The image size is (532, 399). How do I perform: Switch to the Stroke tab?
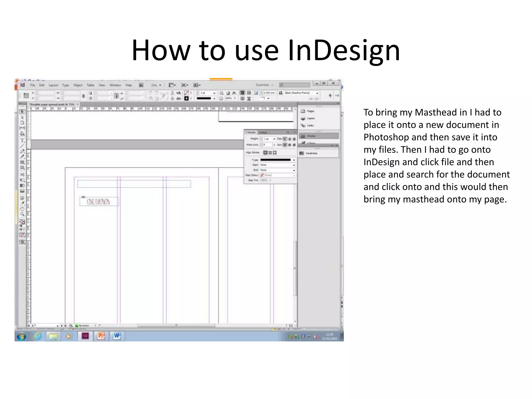point(251,132)
